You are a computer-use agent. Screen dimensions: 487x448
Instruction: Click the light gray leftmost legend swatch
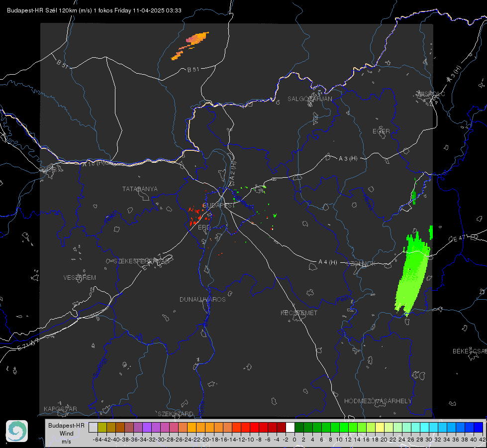[93, 427]
